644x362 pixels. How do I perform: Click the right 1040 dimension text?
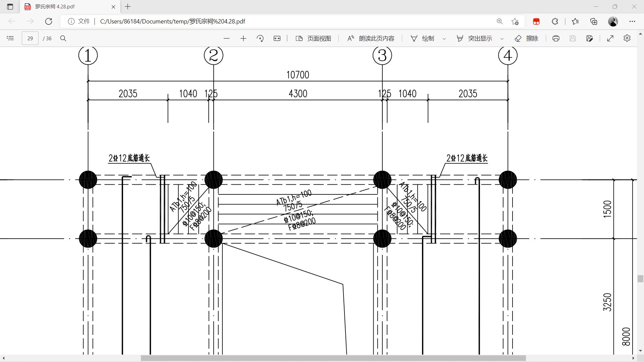point(408,94)
